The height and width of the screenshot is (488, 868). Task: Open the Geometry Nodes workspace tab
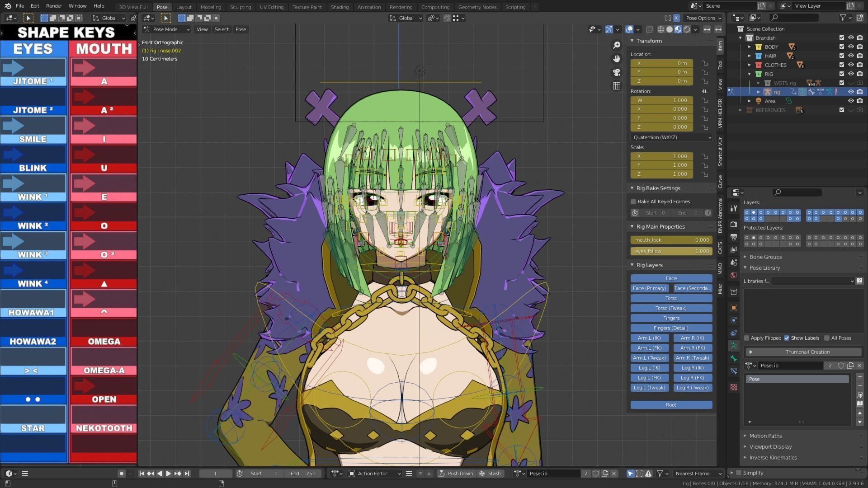tap(477, 7)
